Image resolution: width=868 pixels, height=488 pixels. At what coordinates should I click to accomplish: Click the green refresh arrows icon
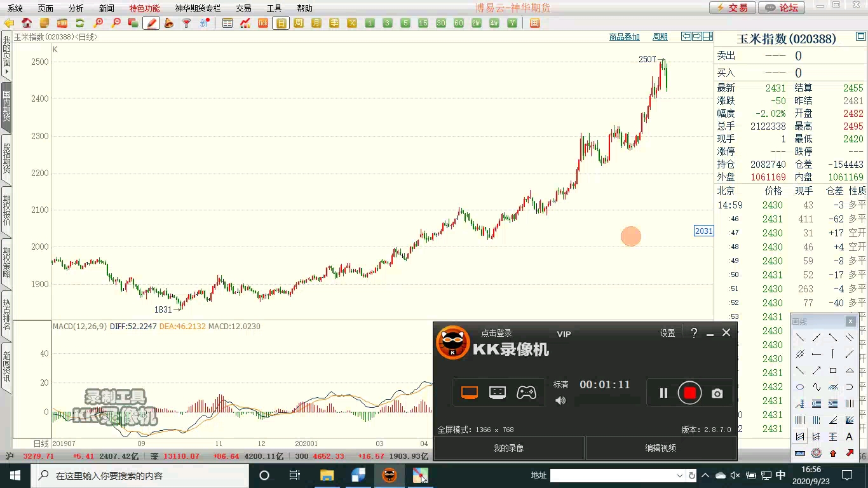pyautogui.click(x=80, y=23)
